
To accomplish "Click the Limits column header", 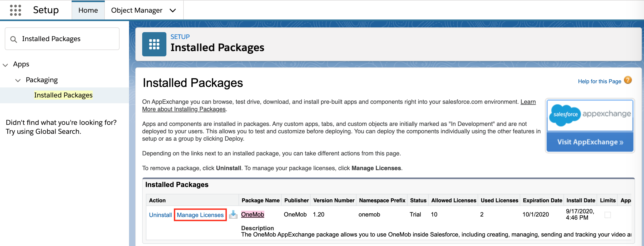I will [x=608, y=200].
